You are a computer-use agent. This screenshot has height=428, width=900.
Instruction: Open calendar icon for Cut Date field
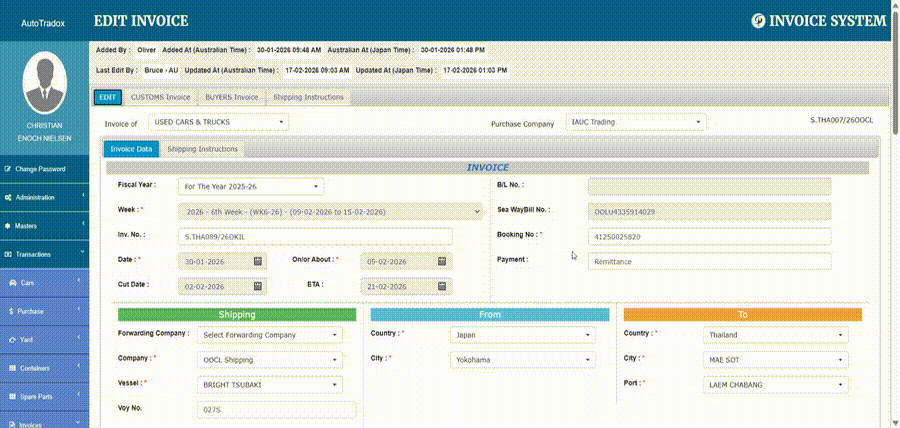258,286
